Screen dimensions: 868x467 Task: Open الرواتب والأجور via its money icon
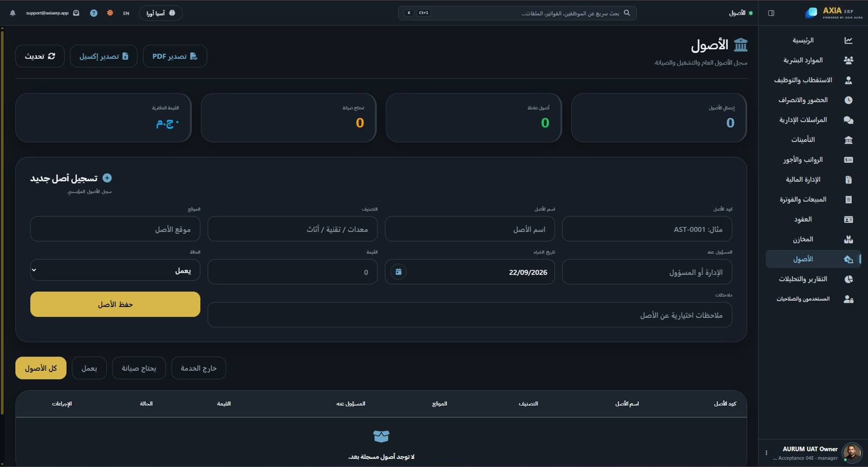pyautogui.click(x=848, y=160)
